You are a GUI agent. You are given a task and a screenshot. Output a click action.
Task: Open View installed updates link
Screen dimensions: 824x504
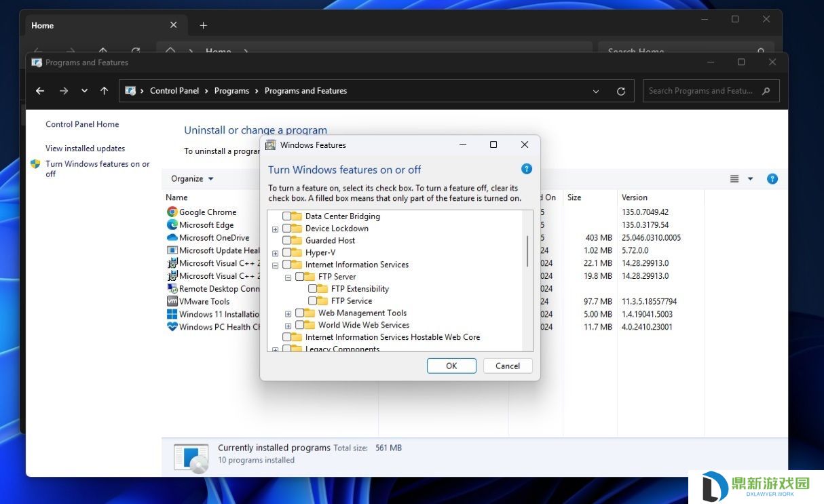tap(86, 149)
